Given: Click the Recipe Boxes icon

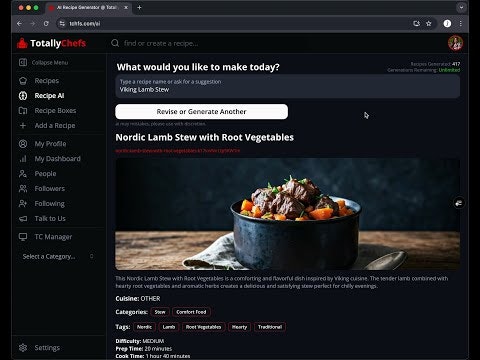Looking at the screenshot, I should pos(23,111).
